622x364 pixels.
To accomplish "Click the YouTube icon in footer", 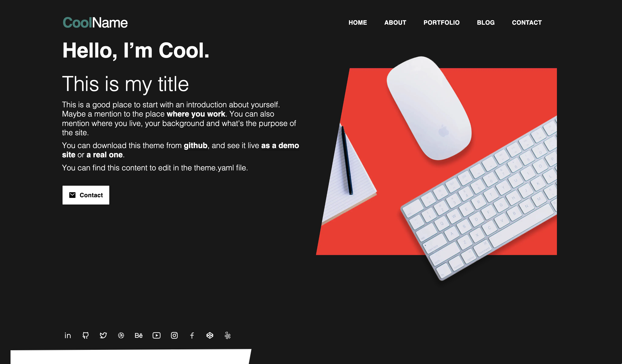I will (157, 335).
